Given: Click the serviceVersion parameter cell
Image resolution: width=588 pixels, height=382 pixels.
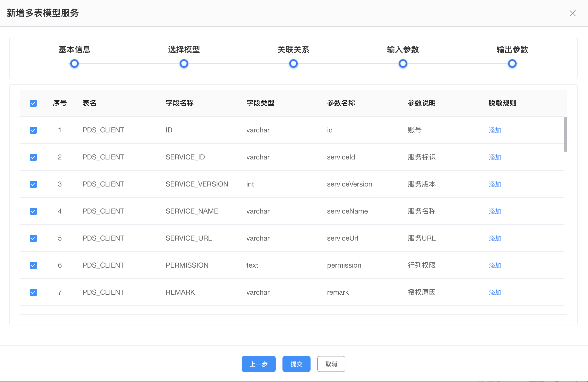Looking at the screenshot, I should pyautogui.click(x=350, y=184).
